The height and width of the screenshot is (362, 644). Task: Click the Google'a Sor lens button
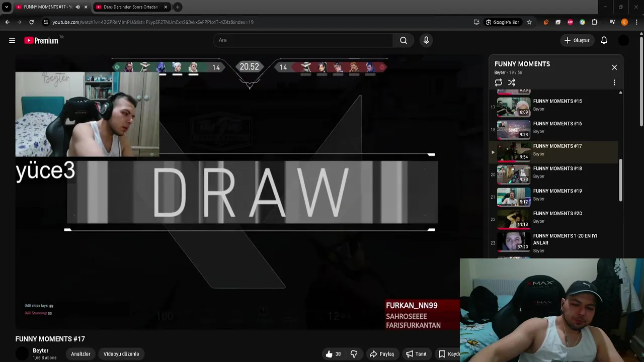[503, 22]
